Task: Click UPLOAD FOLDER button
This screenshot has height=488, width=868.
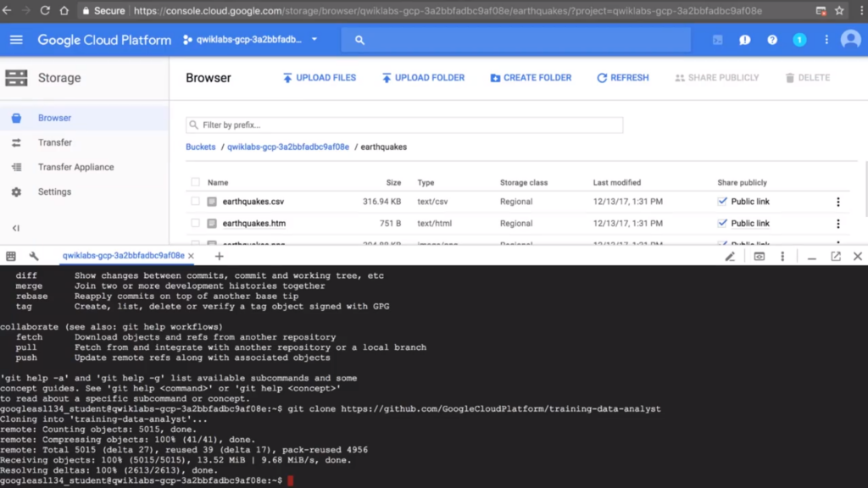Action: (x=423, y=78)
